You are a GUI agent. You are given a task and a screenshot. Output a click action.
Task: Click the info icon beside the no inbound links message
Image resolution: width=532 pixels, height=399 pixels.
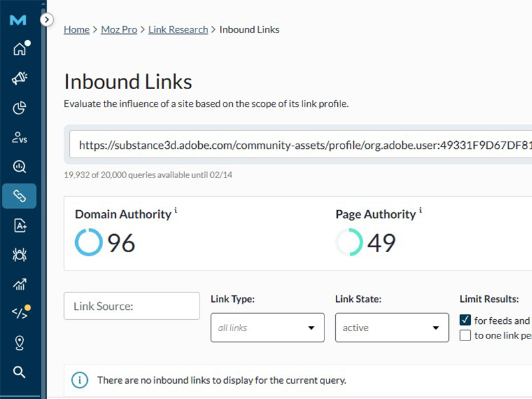click(80, 380)
